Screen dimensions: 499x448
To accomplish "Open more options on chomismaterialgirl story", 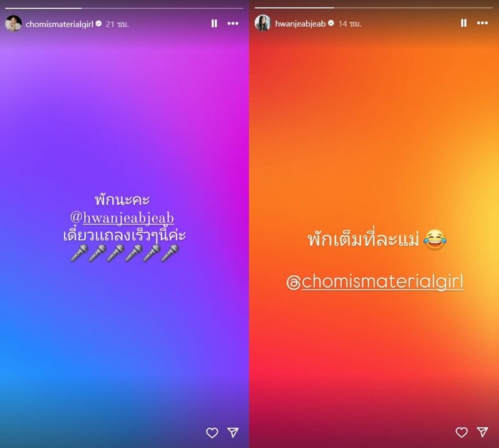I will point(233,23).
